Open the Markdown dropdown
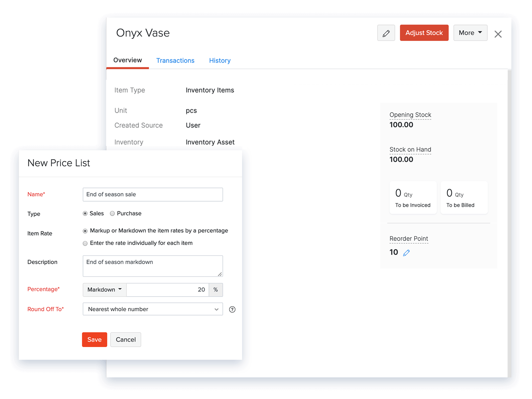This screenshot has width=532, height=399. [x=104, y=290]
